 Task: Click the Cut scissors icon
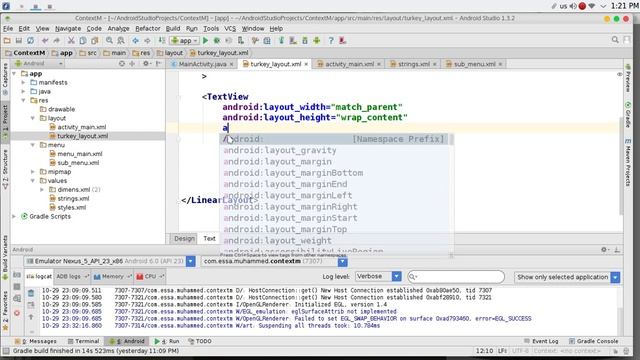71,40
